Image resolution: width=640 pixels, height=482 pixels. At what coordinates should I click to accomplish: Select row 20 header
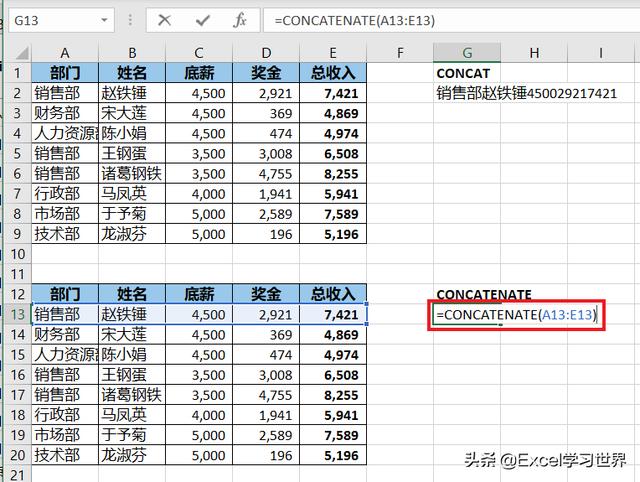coord(17,455)
